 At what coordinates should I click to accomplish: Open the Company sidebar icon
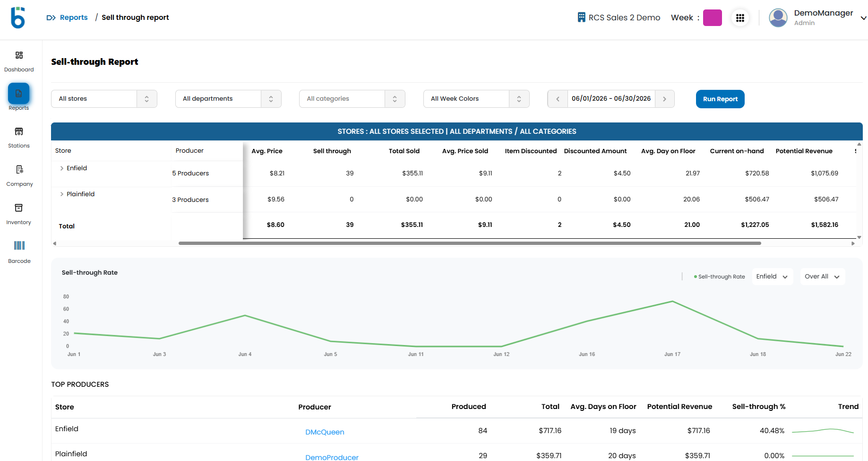coord(19,169)
